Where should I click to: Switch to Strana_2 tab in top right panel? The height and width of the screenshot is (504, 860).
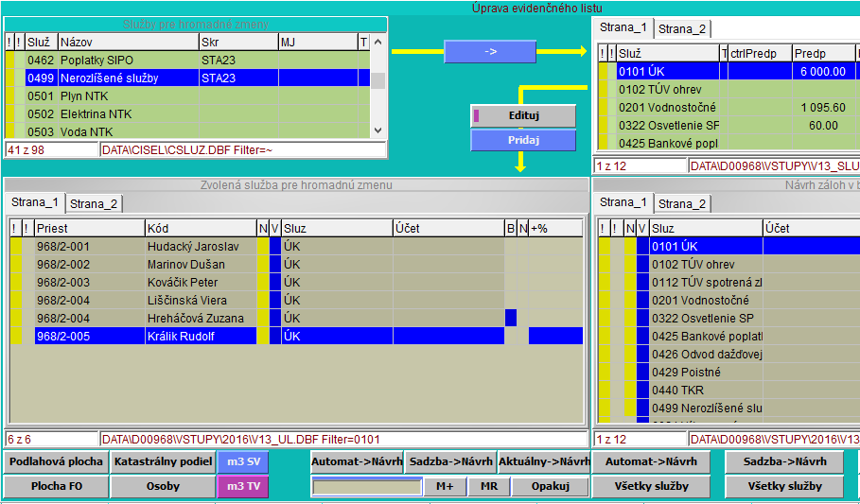(x=683, y=29)
